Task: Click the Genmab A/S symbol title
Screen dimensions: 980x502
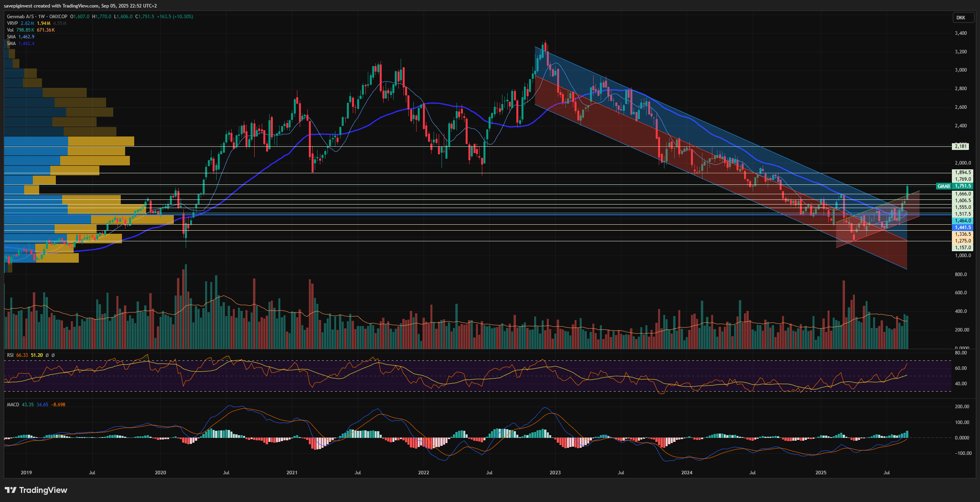Action: pos(21,17)
